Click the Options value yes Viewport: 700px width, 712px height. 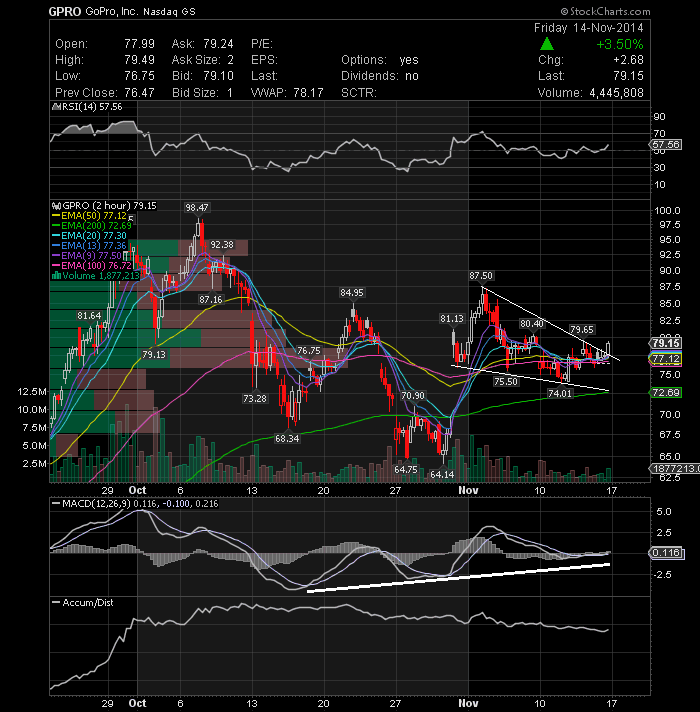(409, 60)
